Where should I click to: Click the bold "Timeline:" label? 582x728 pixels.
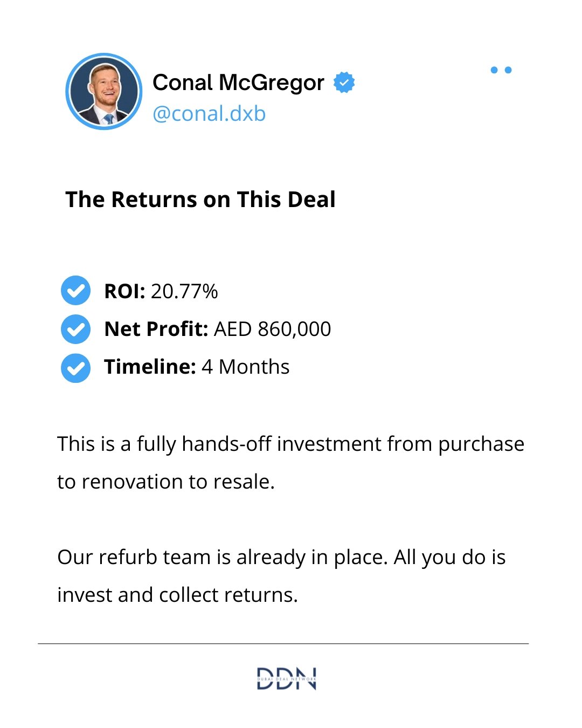point(150,367)
